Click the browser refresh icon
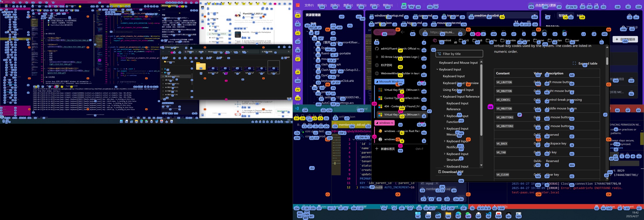The width and height of the screenshot is (644, 220). [413, 32]
